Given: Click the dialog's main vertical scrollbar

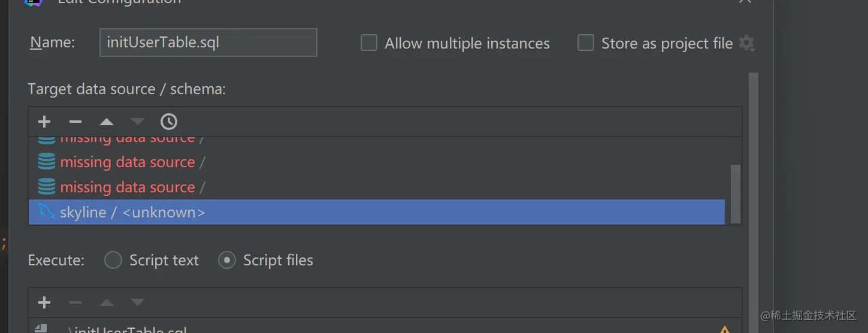Looking at the screenshot, I should (x=754, y=180).
